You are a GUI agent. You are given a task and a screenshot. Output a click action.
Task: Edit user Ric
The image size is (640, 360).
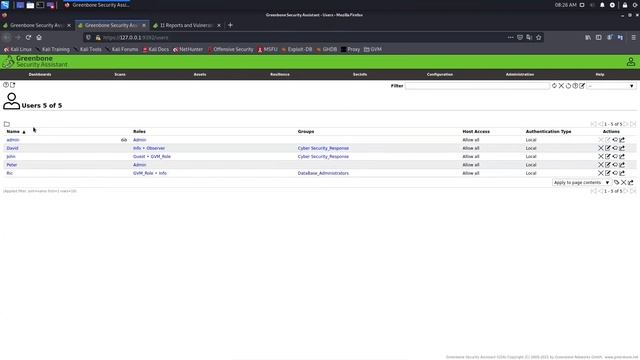click(608, 173)
